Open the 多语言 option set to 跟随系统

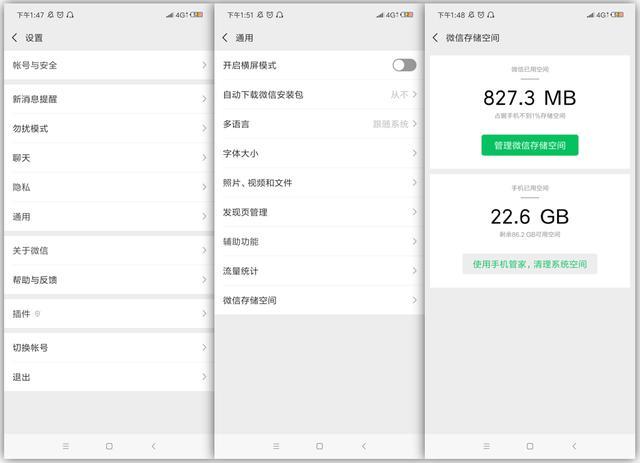319,124
